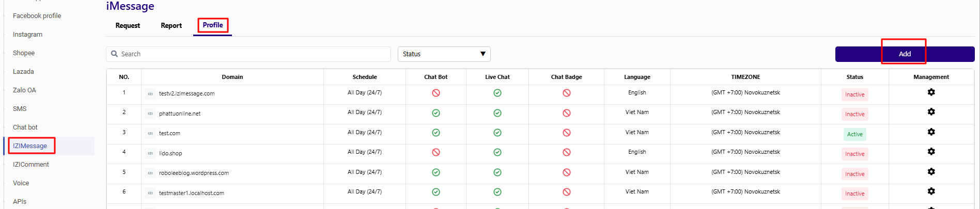Open settings gear for roboleeblog.wordpress.com row
Viewport: 980px width, 209px height.
[931, 172]
